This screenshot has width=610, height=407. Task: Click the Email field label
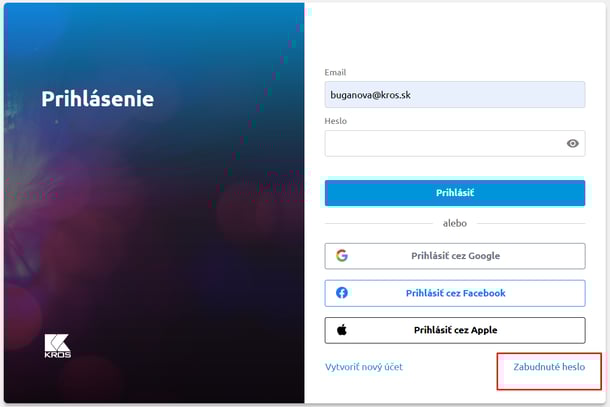coord(335,72)
